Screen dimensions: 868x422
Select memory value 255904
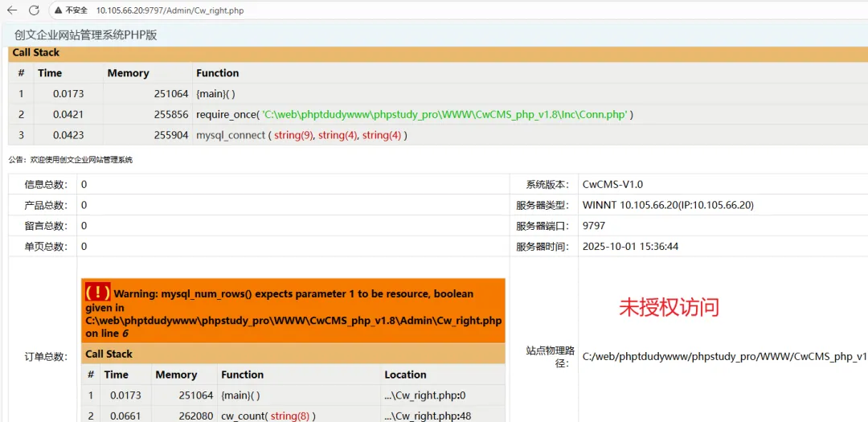[171, 135]
